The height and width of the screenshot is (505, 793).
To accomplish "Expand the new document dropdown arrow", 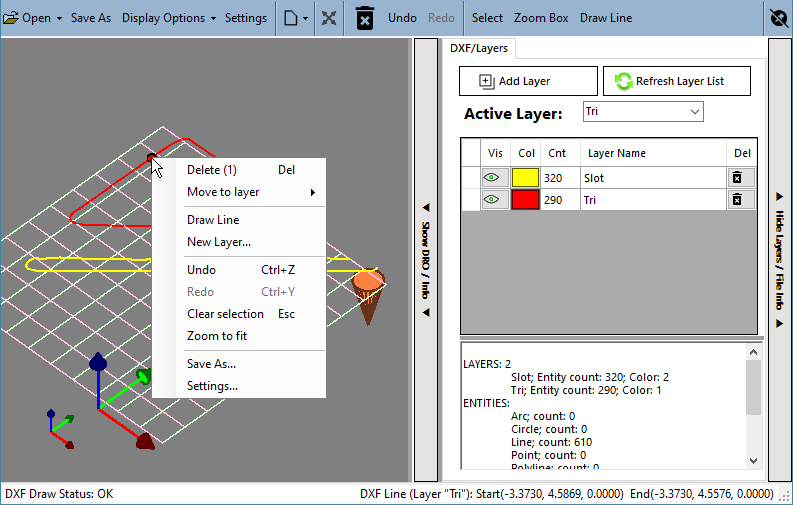I will point(305,19).
